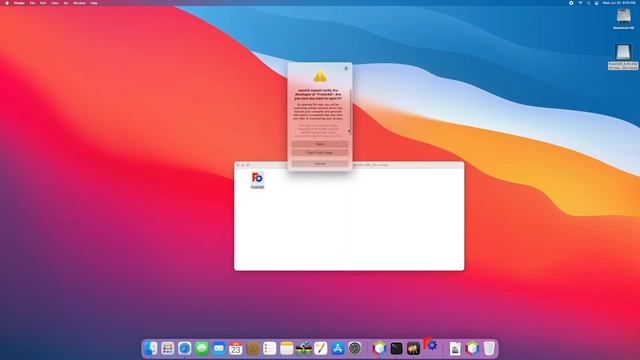Viewport: 640px width, 360px height.
Task: Open Trash from the Dock
Action: coord(489,348)
